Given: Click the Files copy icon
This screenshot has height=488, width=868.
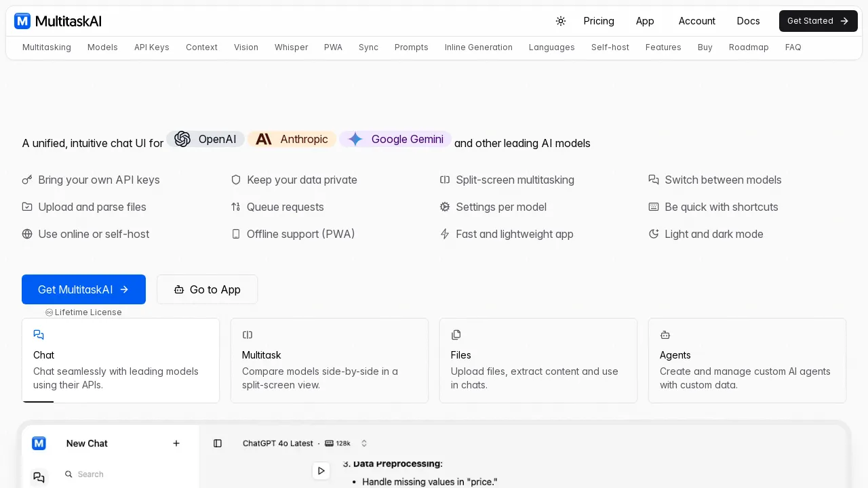Looking at the screenshot, I should 456,334.
